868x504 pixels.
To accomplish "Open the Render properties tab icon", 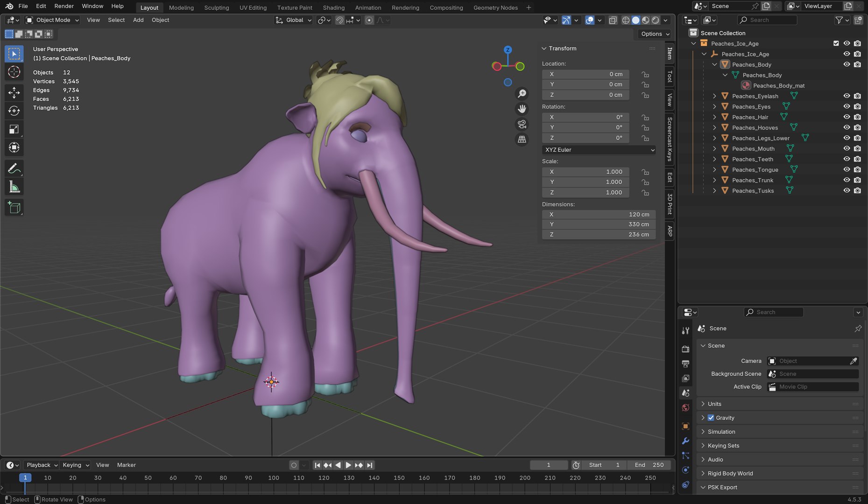I will 685,349.
